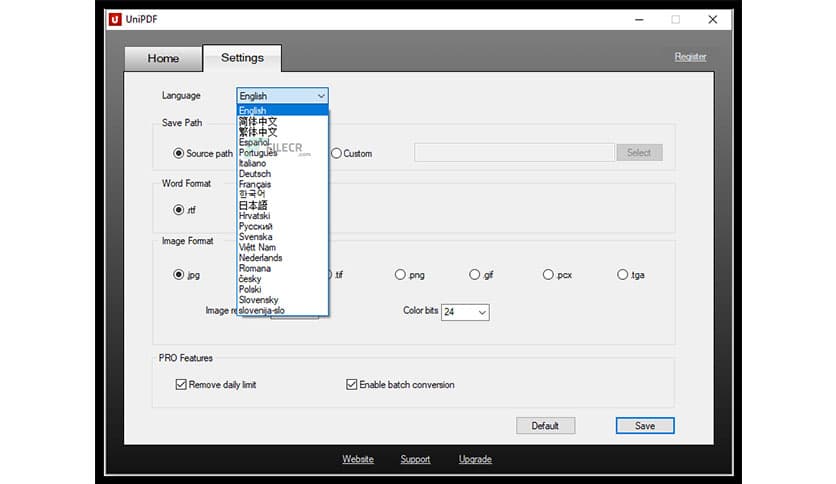
Task: Choose the .gif image format radio
Action: [475, 275]
